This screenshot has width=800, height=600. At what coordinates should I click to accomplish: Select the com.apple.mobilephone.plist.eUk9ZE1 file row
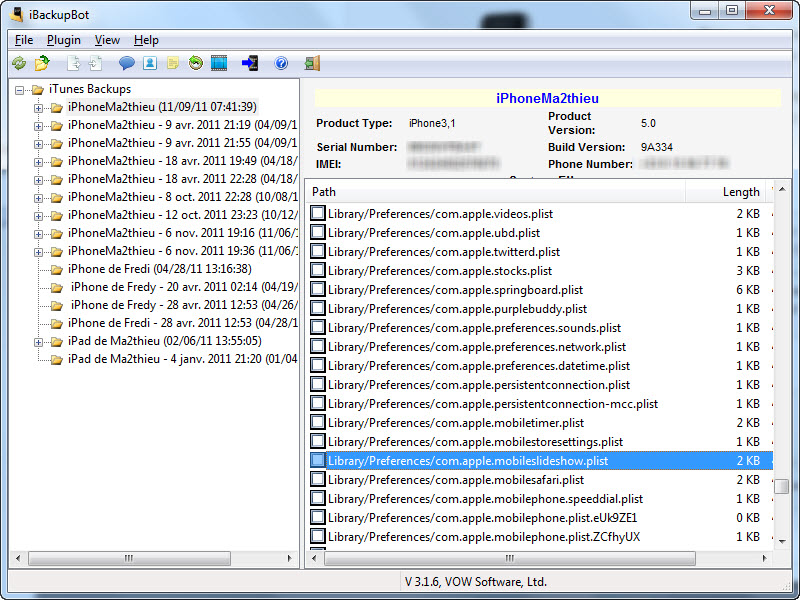pyautogui.click(x=541, y=518)
